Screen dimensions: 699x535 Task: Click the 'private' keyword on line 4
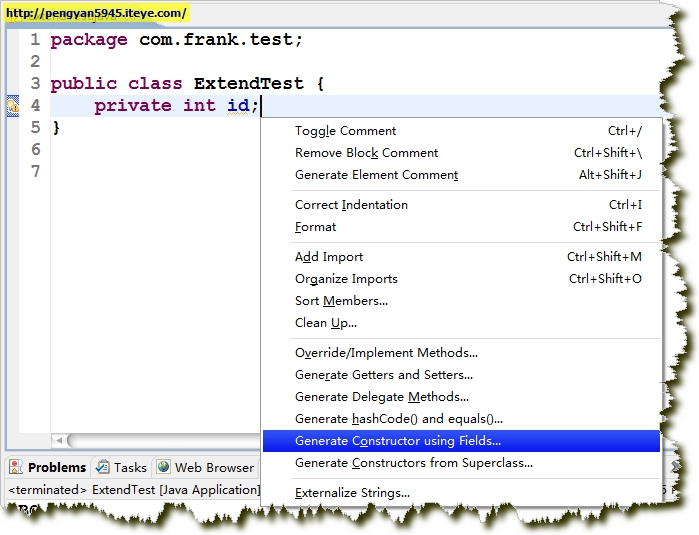point(133,106)
